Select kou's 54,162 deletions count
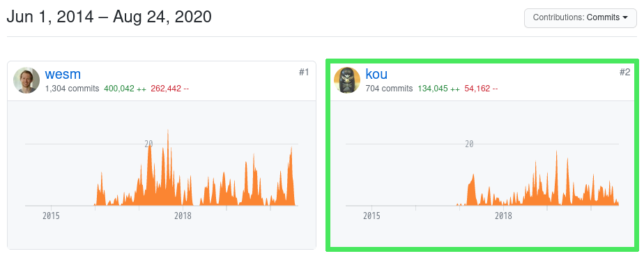 click(481, 89)
